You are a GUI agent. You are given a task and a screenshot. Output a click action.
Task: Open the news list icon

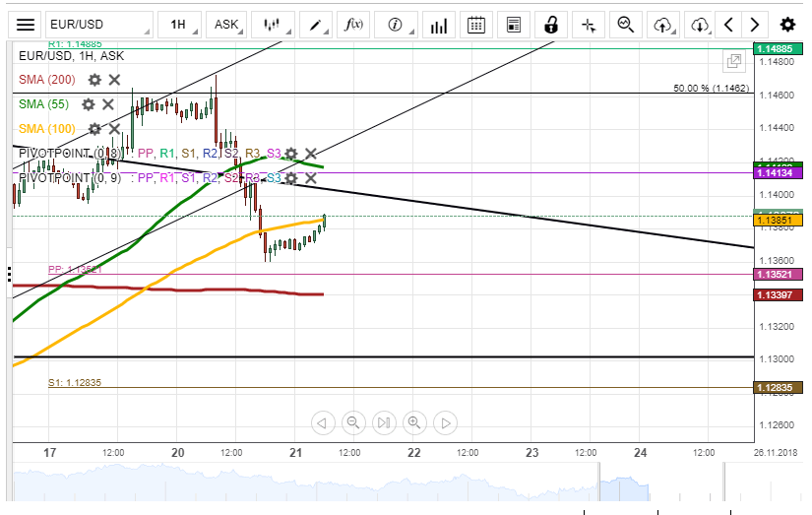(514, 25)
